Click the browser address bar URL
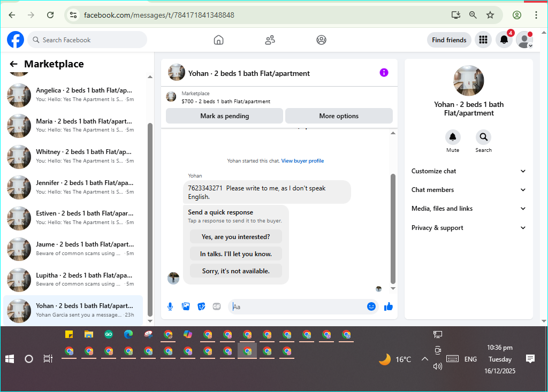Viewport: 548px width, 392px height. (159, 15)
